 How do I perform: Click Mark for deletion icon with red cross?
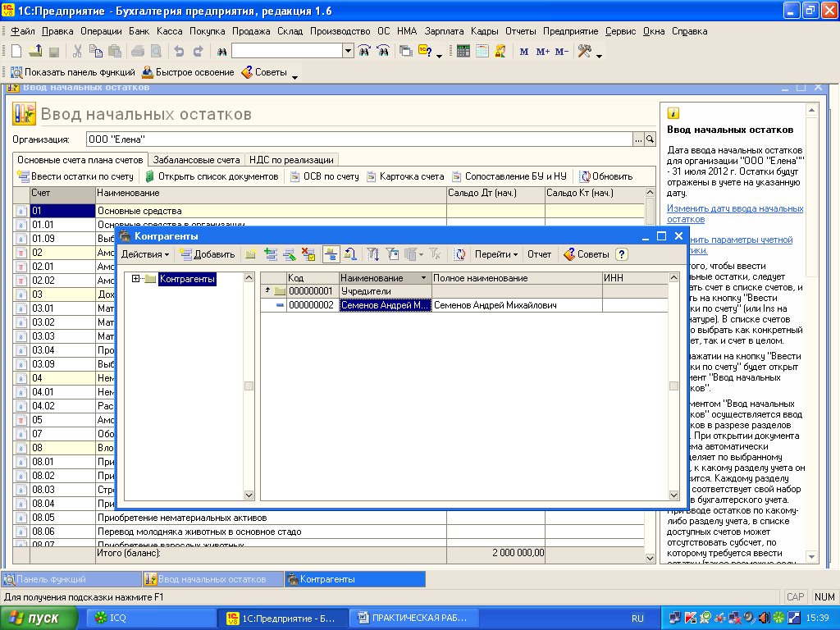click(x=308, y=254)
